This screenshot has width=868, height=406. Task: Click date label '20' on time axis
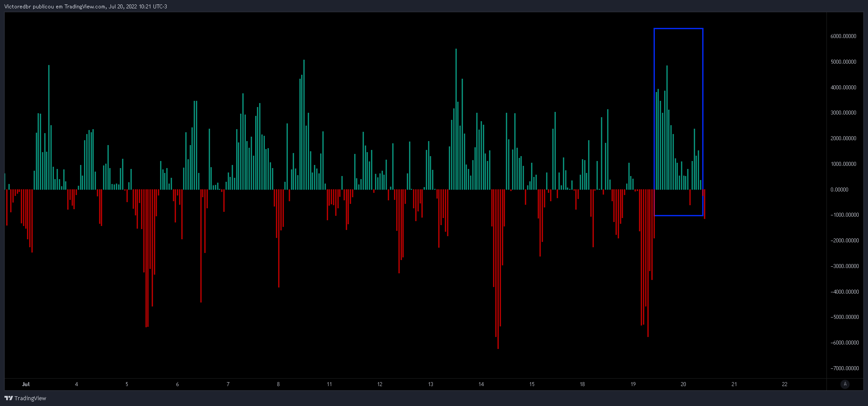coord(683,384)
